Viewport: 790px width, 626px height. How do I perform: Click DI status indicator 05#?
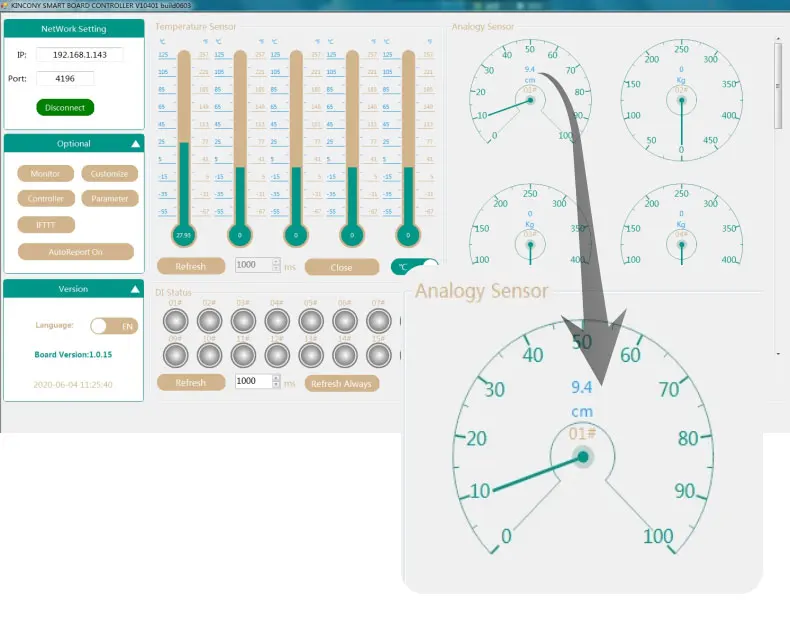point(311,321)
